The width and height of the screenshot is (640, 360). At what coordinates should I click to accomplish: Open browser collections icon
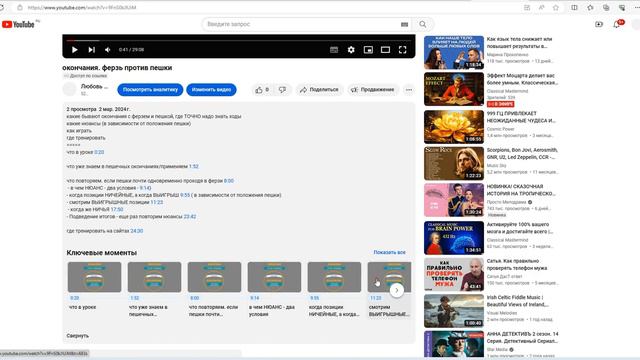click(606, 7)
